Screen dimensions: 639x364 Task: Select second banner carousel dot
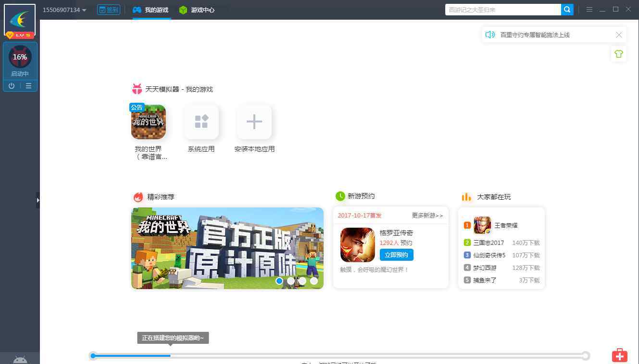[291, 281]
